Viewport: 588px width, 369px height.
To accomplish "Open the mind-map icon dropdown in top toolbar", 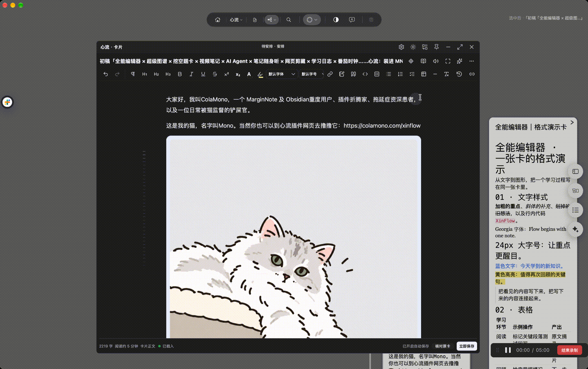I will pos(272,20).
